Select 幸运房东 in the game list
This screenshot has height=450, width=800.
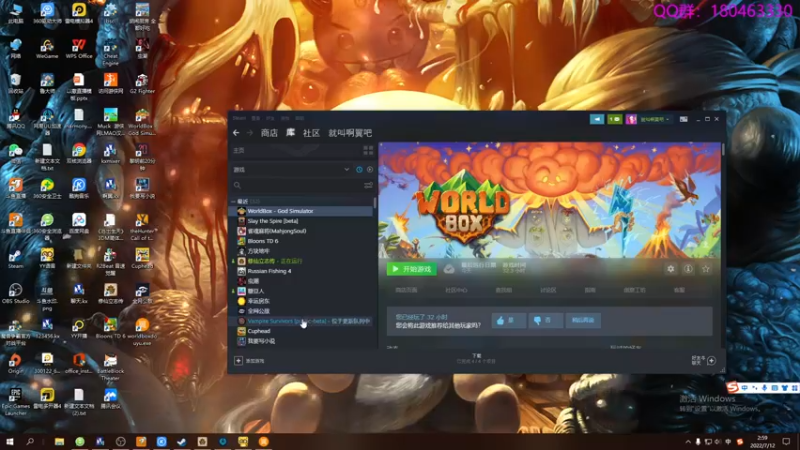[x=303, y=301]
